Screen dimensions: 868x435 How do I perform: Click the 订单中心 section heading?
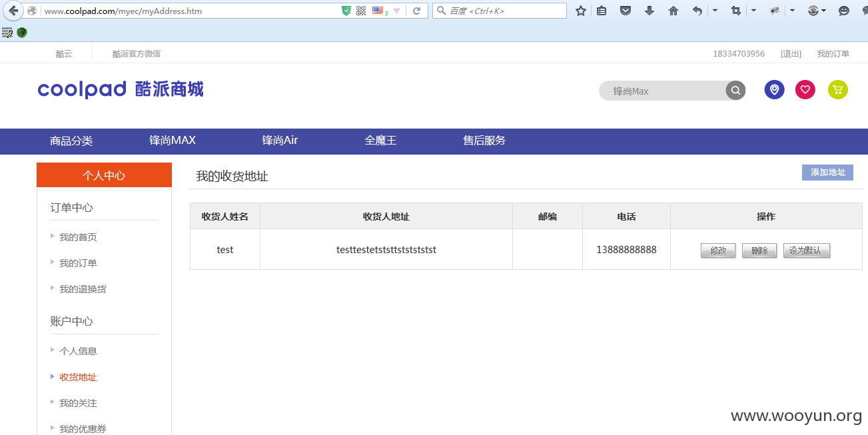pos(71,208)
